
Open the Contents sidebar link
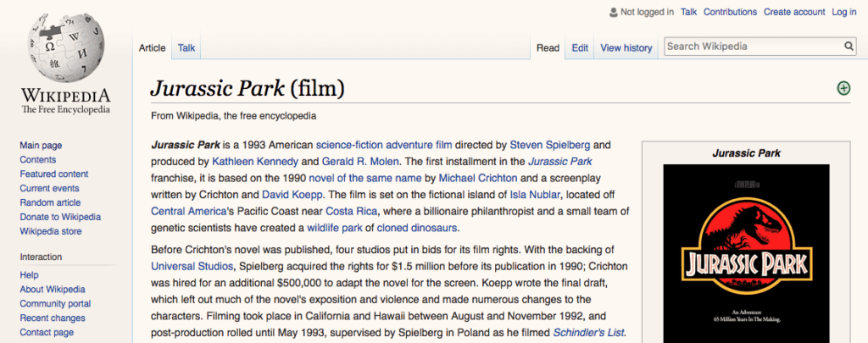tap(37, 160)
